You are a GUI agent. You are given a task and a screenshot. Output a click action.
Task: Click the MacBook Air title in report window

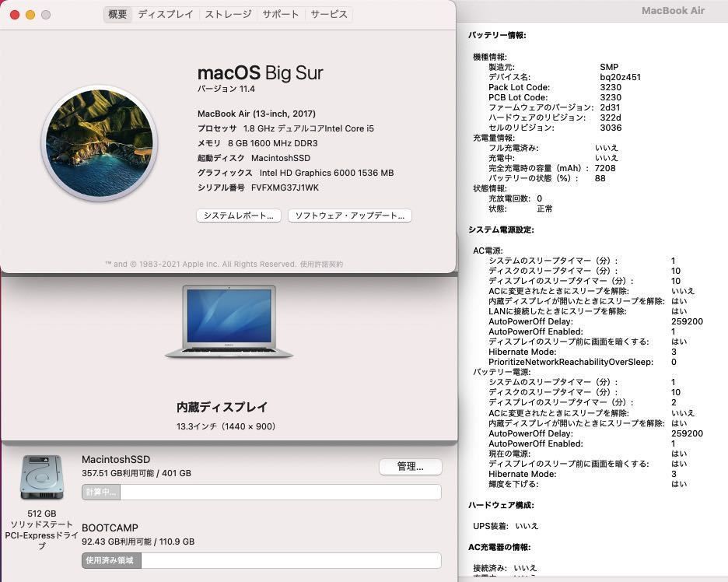click(x=674, y=11)
